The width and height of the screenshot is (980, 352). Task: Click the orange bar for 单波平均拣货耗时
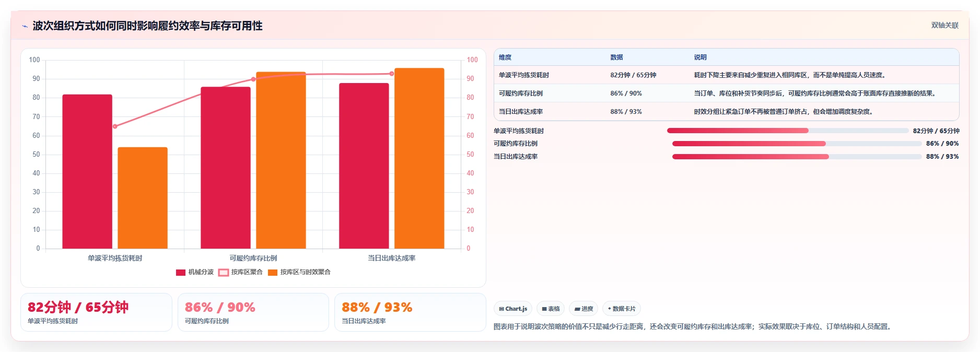(143, 198)
